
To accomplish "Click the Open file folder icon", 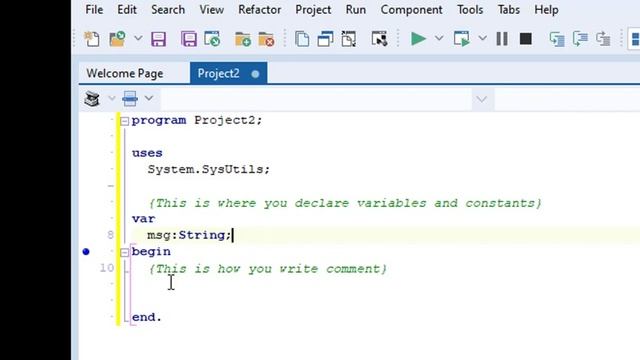I will click(117, 39).
